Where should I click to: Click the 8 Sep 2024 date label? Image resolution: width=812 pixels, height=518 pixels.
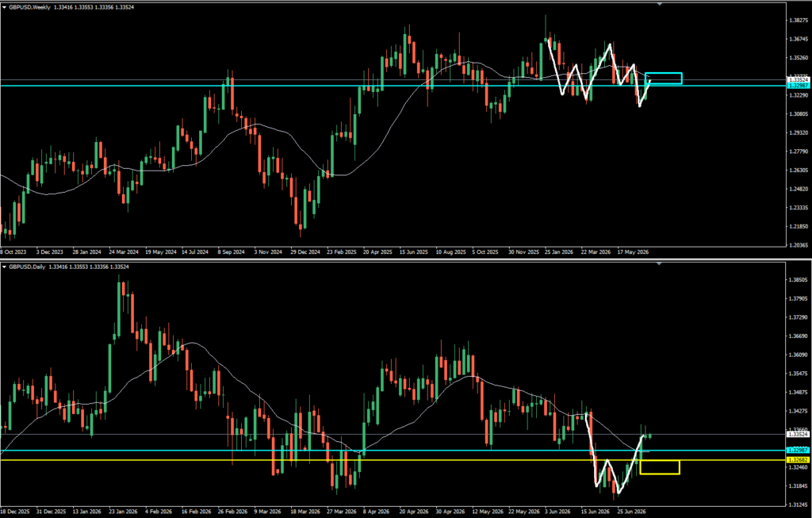pos(231,252)
